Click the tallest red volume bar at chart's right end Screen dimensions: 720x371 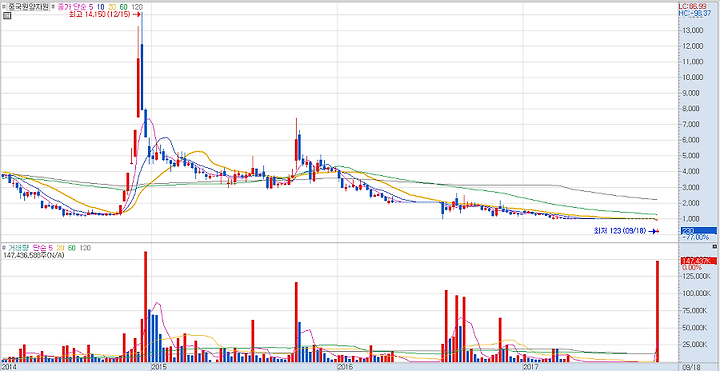click(658, 311)
